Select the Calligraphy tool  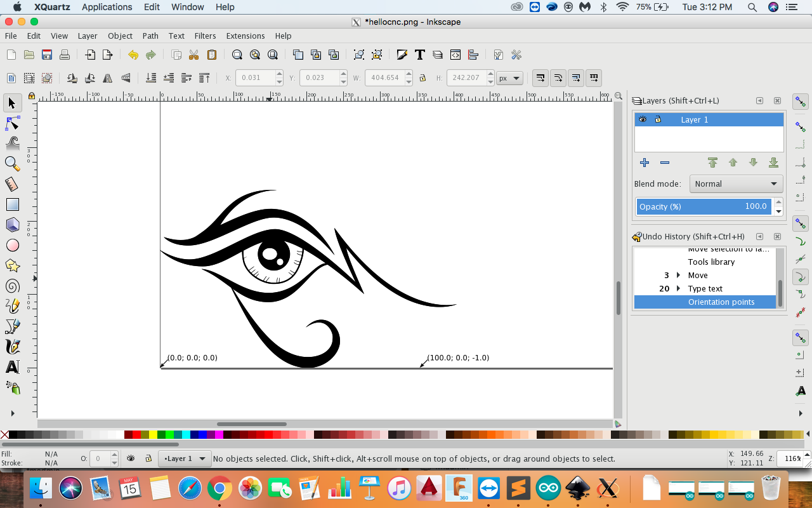point(12,347)
